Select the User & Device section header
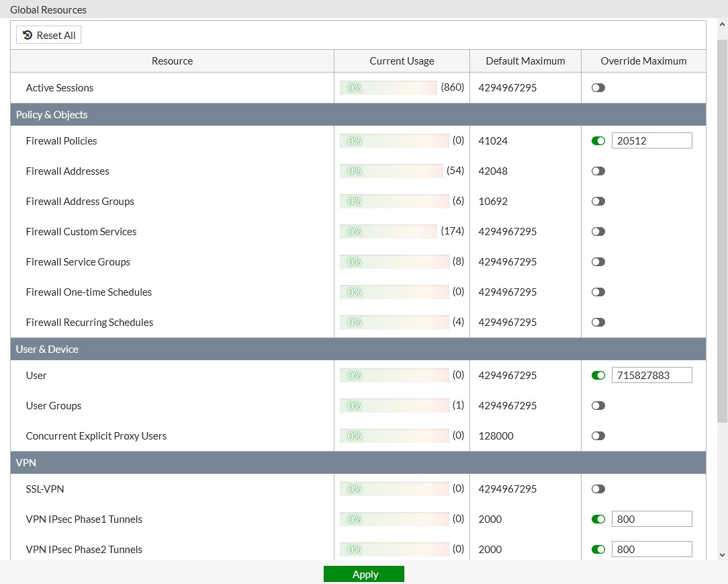Image resolution: width=728 pixels, height=584 pixels. point(47,349)
